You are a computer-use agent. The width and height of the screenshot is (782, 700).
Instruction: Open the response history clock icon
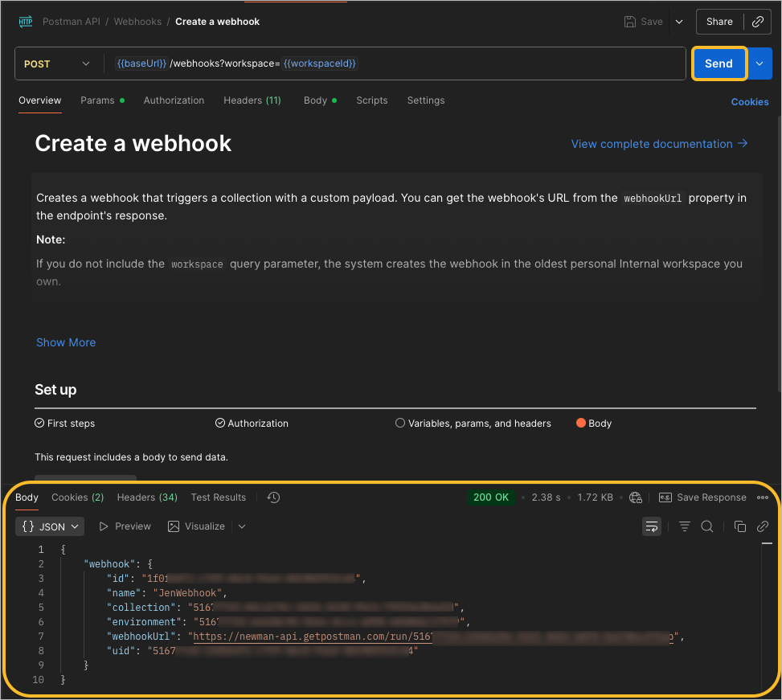pyautogui.click(x=273, y=497)
